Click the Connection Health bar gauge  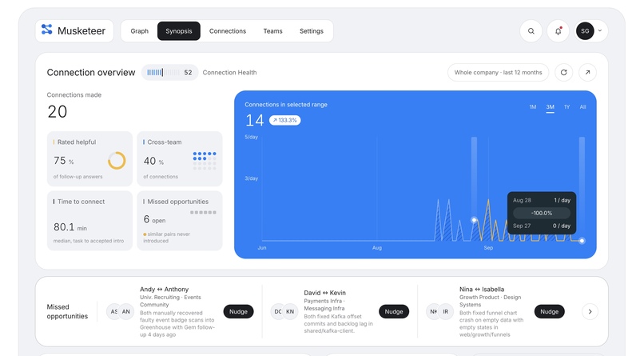pyautogui.click(x=163, y=72)
